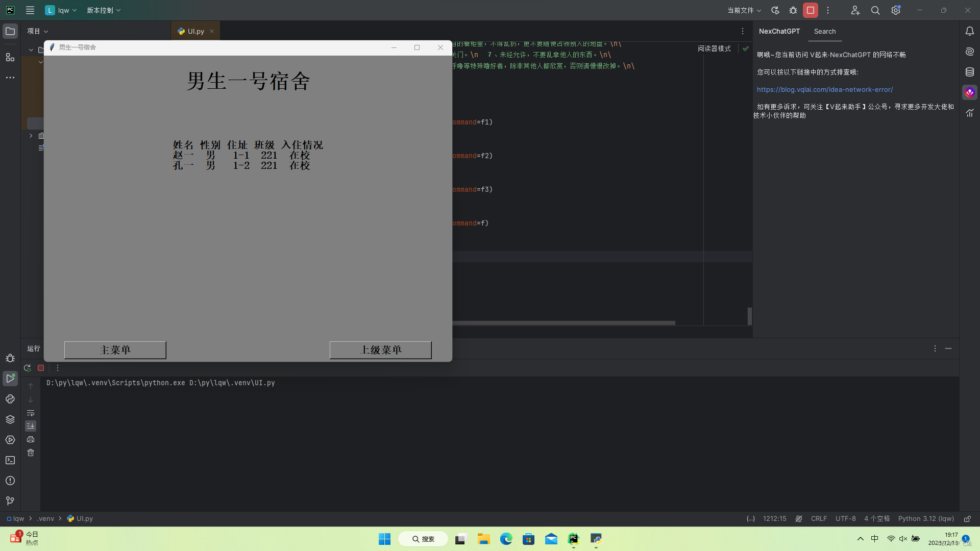Open the Project tool window folder icon
980x551 pixels.
coord(10,31)
